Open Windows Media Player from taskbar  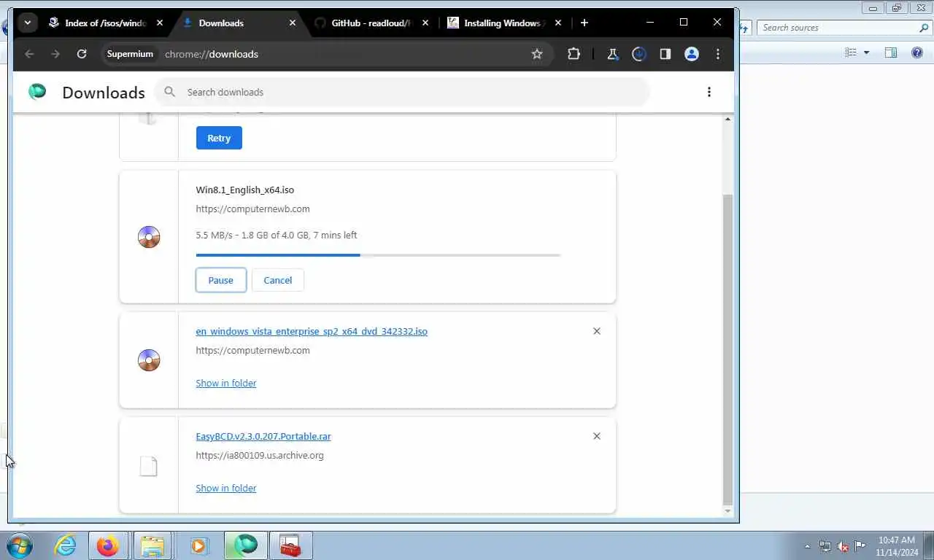(x=198, y=545)
